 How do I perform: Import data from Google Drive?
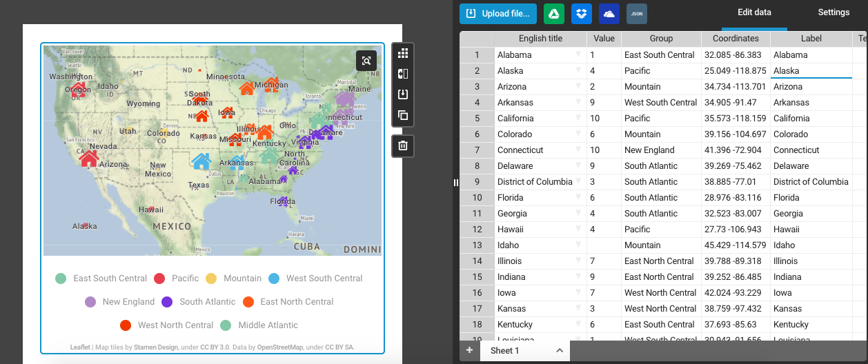554,14
